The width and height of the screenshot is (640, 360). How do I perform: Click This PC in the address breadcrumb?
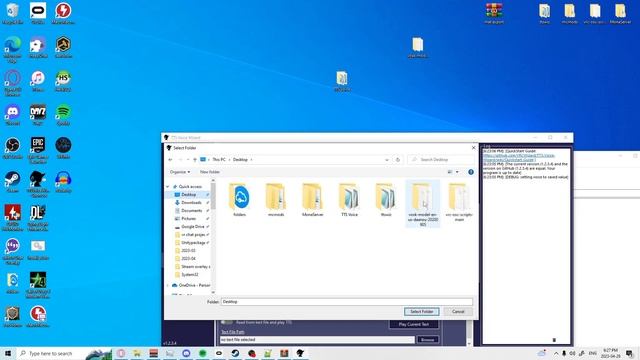click(219, 160)
